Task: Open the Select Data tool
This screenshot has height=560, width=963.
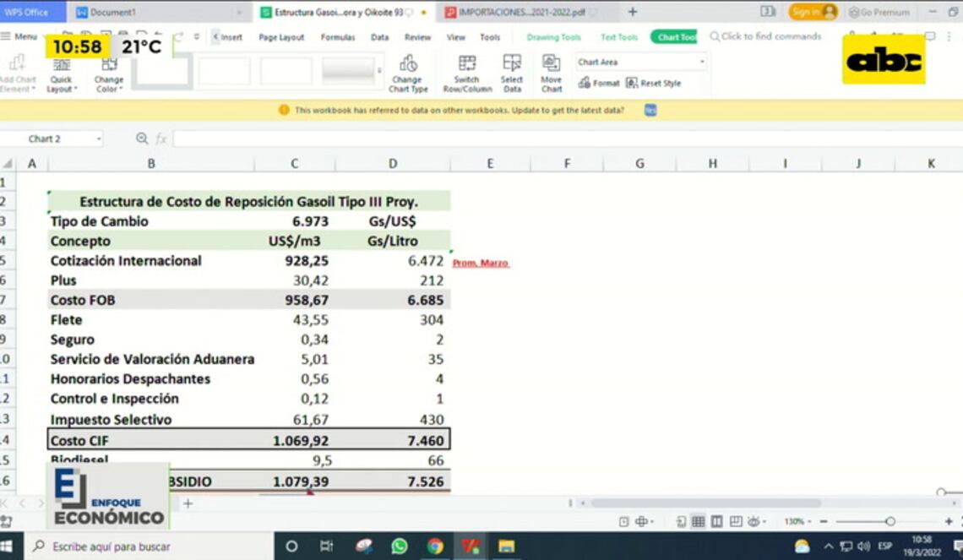Action: [512, 64]
